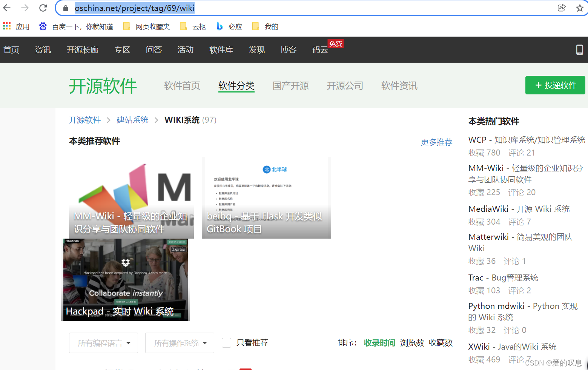
Task: Sort the list by 收藏数
Action: (x=441, y=343)
